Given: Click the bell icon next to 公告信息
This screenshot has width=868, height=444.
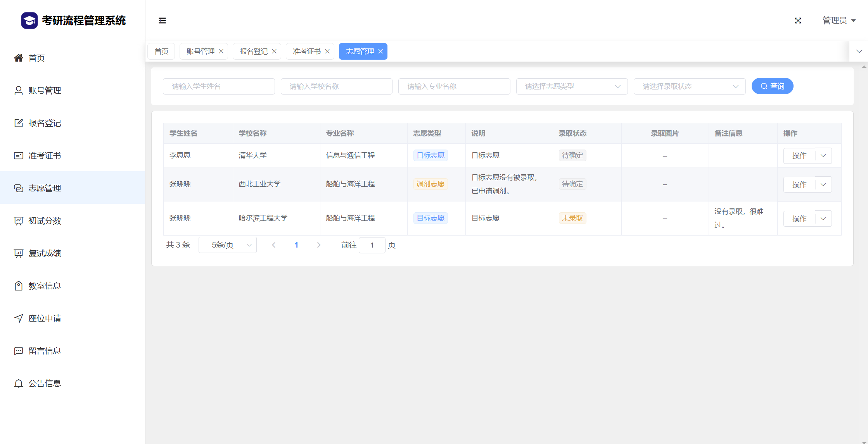Looking at the screenshot, I should coord(18,384).
